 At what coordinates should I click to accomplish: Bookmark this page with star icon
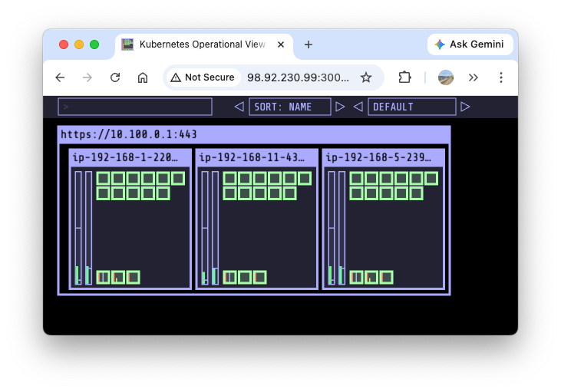(366, 77)
